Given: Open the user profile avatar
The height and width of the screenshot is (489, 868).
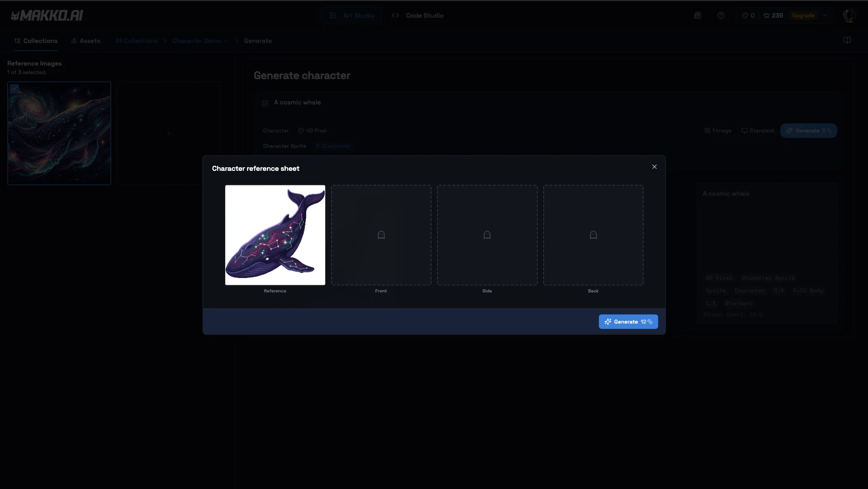Looking at the screenshot, I should click(849, 15).
